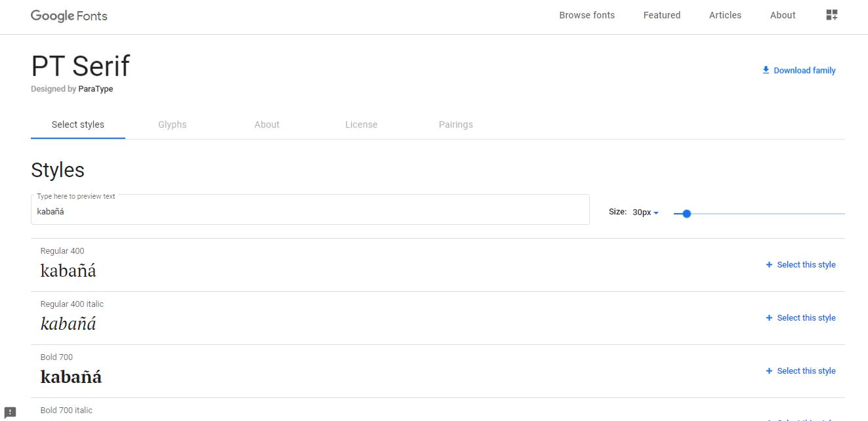Open the License tab
Image resolution: width=868 pixels, height=421 pixels.
(362, 125)
